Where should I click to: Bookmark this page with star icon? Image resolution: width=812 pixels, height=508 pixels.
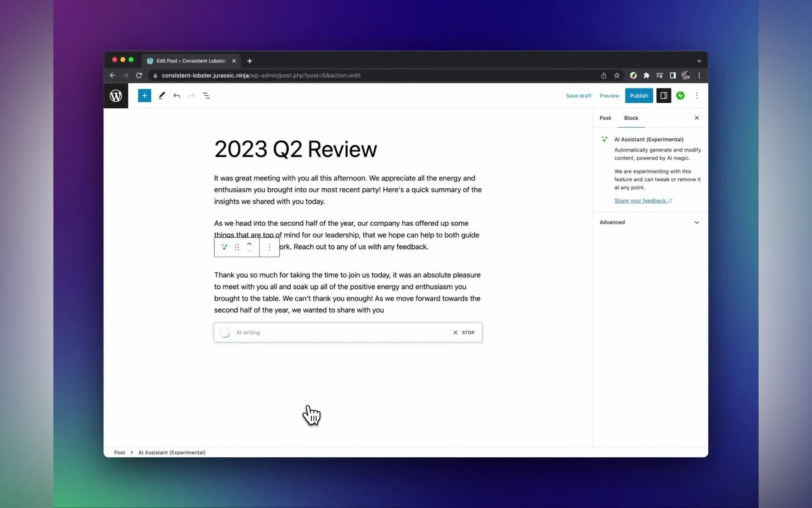(x=617, y=75)
